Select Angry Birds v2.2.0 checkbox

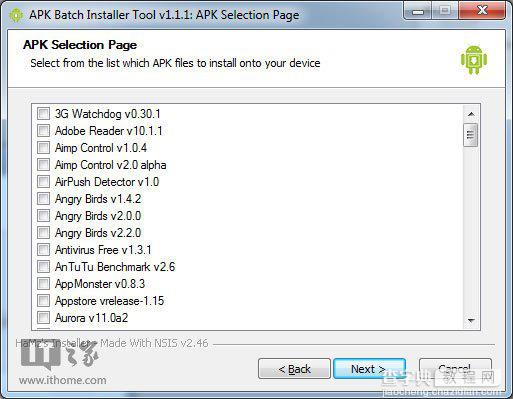[43, 232]
